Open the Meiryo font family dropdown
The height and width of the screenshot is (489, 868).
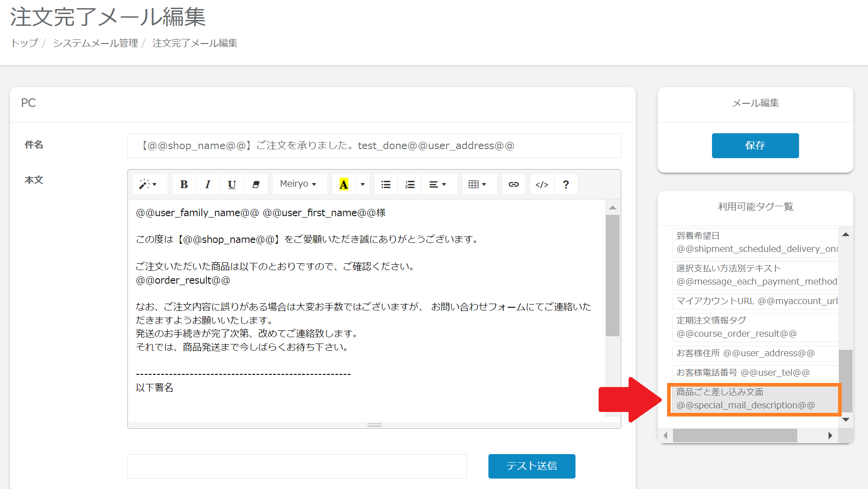[298, 184]
